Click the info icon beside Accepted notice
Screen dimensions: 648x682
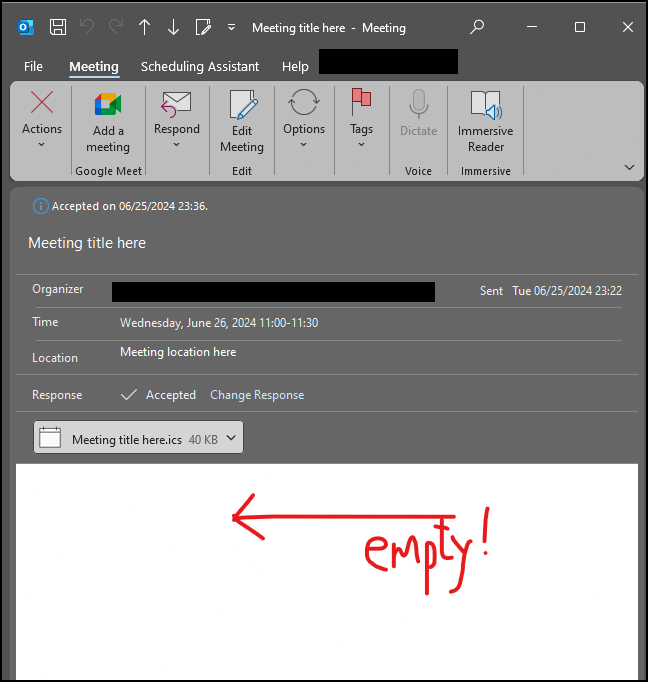pyautogui.click(x=40, y=206)
